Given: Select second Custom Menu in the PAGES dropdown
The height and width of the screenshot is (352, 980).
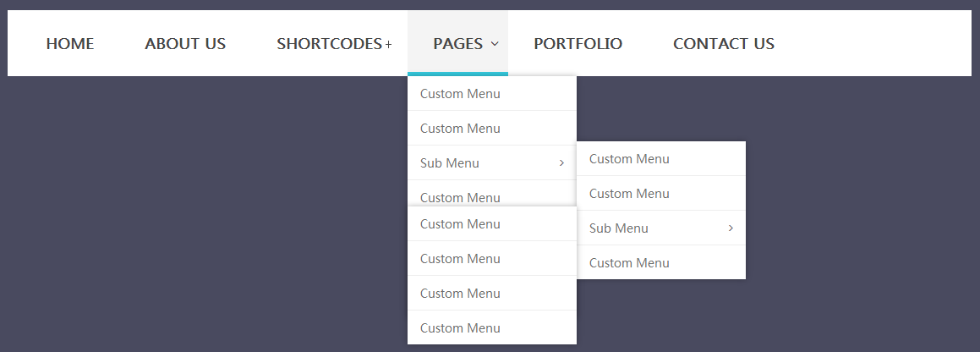Looking at the screenshot, I should click(460, 129).
